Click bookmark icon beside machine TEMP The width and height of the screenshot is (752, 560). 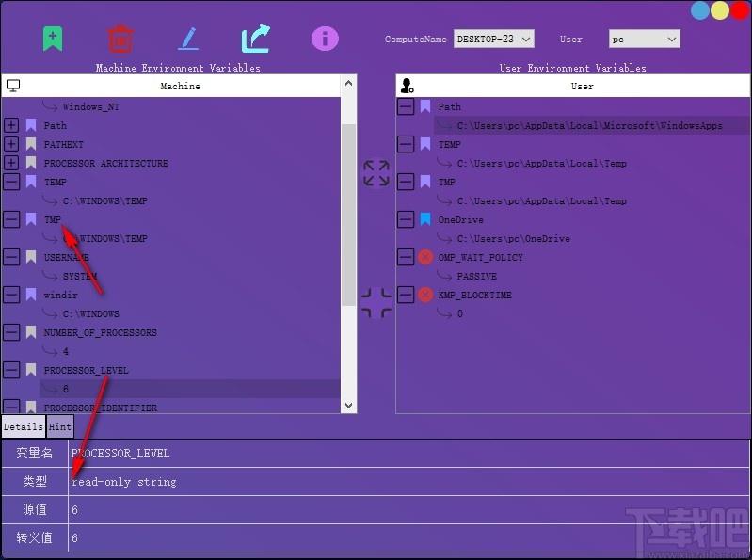pyautogui.click(x=31, y=182)
